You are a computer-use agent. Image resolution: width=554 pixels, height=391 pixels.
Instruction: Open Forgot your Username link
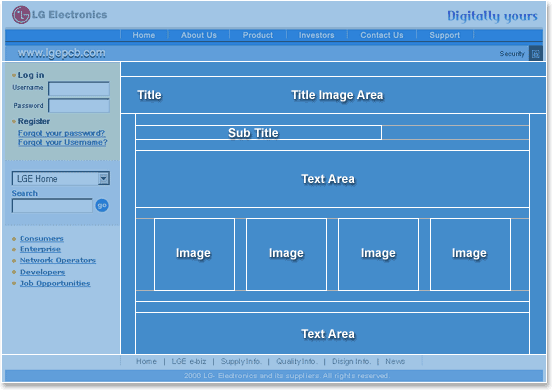(63, 142)
